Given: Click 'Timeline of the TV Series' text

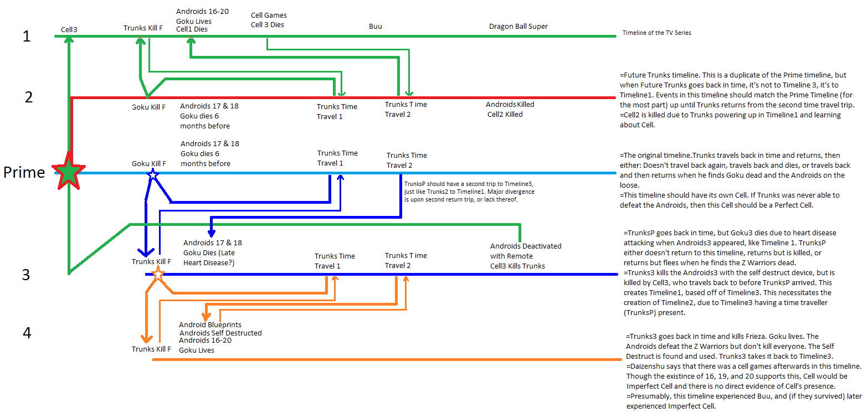Looking at the screenshot, I should pos(656,33).
